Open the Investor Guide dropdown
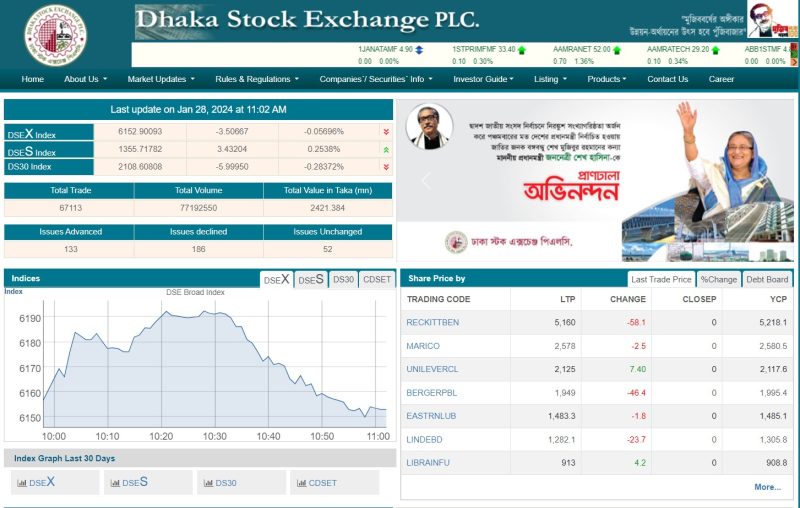The height and width of the screenshot is (508, 800). click(x=483, y=79)
